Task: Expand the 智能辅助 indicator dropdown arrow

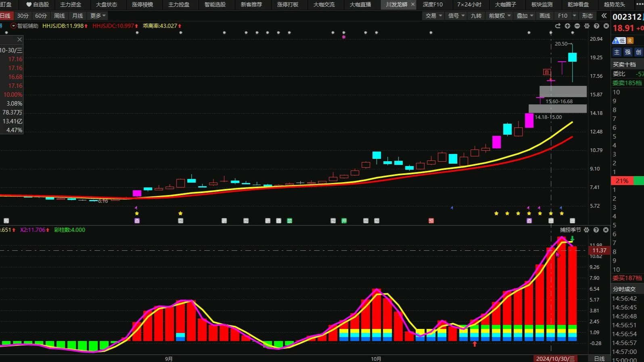Action: 13,26
